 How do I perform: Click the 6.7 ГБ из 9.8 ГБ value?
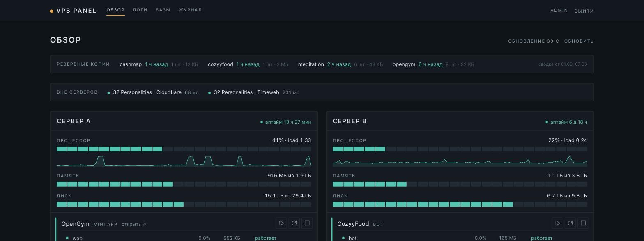[567, 196]
